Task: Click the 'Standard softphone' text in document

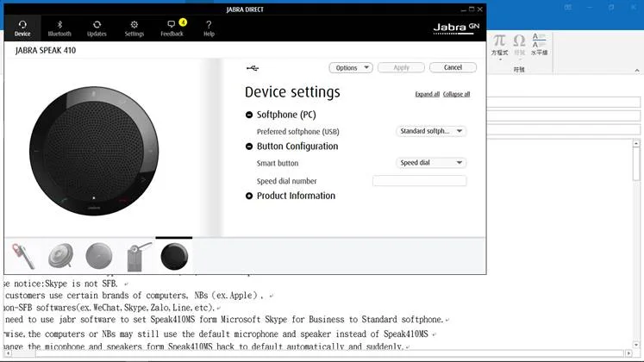Action: click(401, 319)
